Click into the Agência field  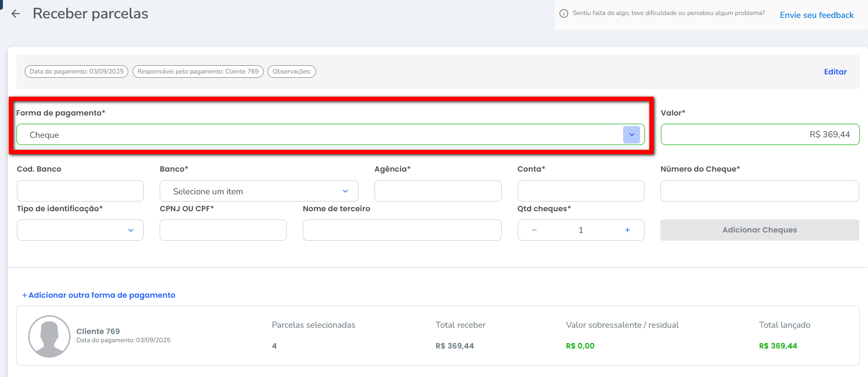pos(438,191)
